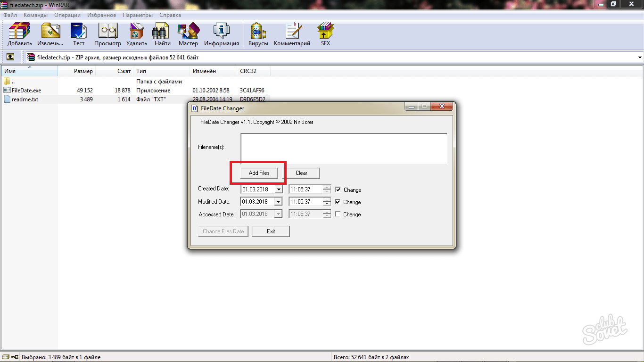Uncheck the Modified Date Change checkbox
The width and height of the screenshot is (644, 362).
click(x=338, y=202)
